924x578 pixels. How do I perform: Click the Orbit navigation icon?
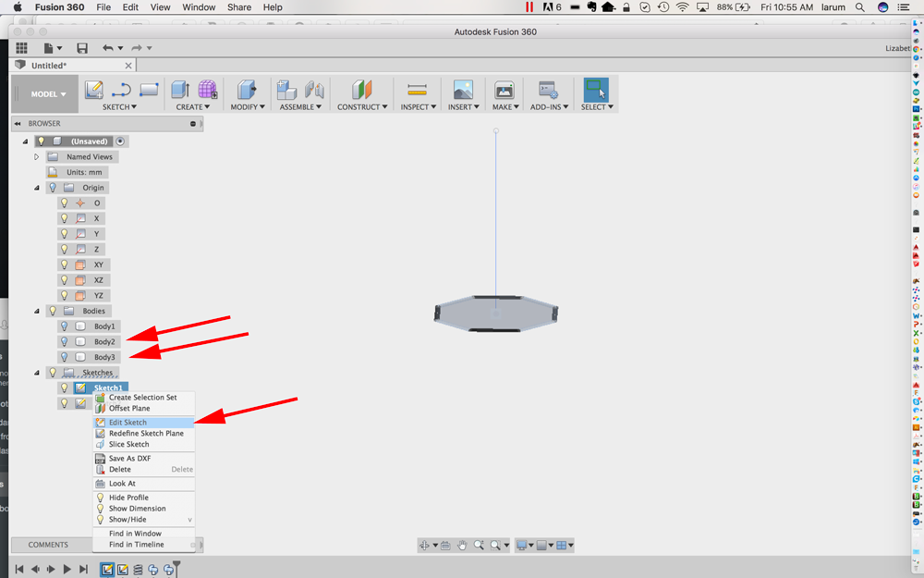point(424,546)
